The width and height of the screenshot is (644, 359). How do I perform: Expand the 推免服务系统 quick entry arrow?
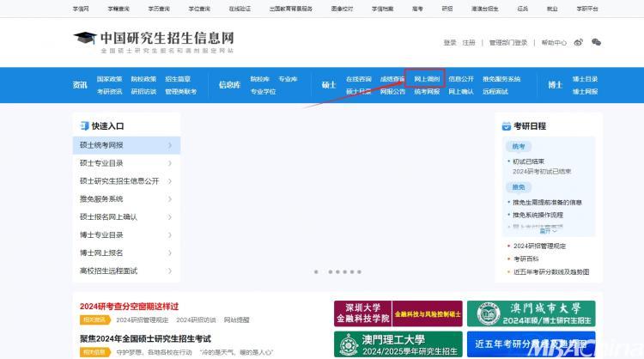[170, 199]
